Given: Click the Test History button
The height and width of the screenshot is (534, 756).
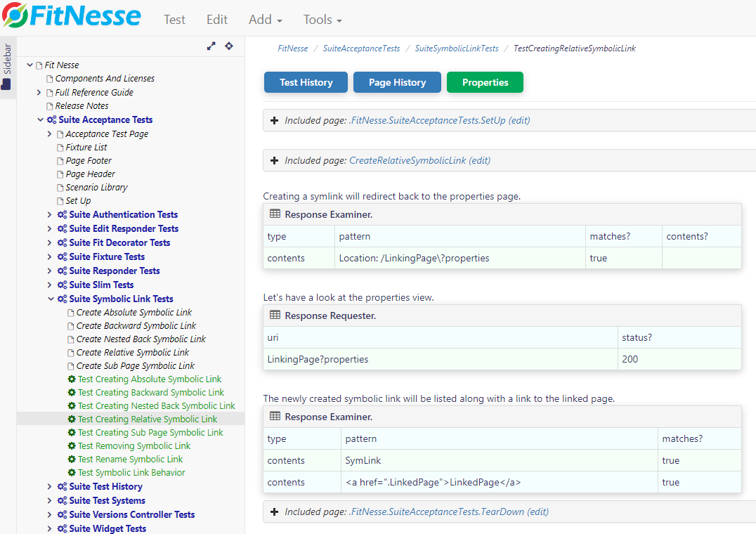Looking at the screenshot, I should click(x=306, y=82).
